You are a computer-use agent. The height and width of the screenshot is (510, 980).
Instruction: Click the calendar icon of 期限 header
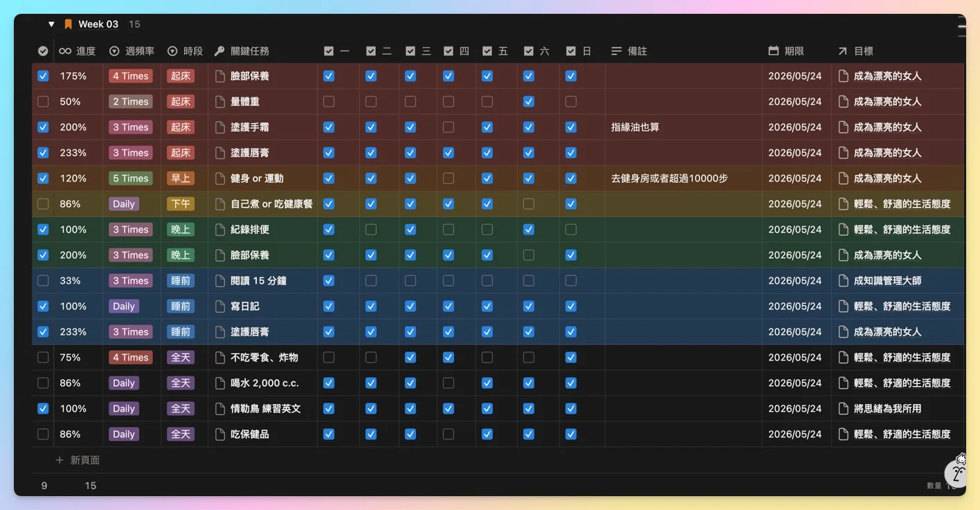(x=774, y=51)
